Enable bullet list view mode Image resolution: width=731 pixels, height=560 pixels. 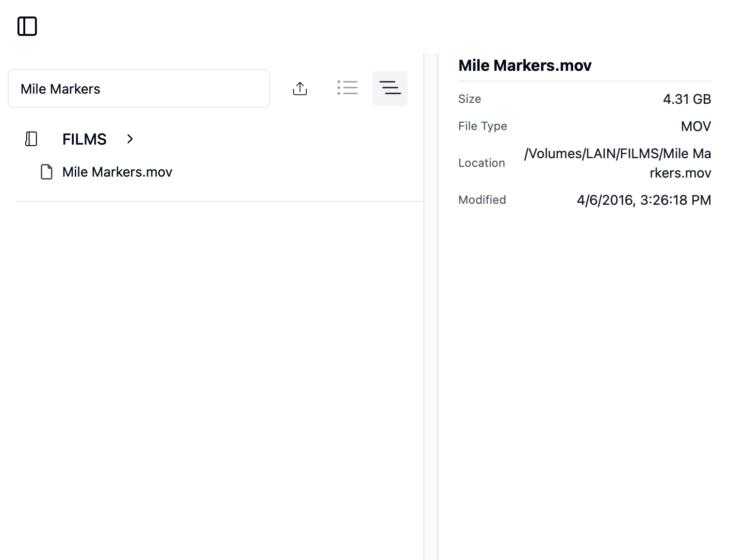click(348, 88)
